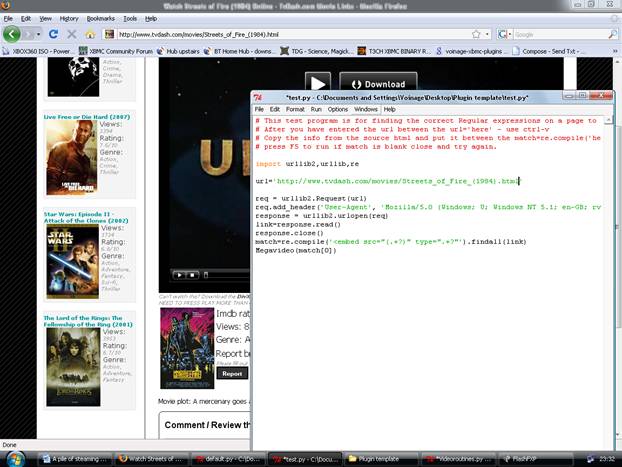Click the system tray icon beside the clock
The height and width of the screenshot is (467, 622).
pyautogui.click(x=591, y=459)
